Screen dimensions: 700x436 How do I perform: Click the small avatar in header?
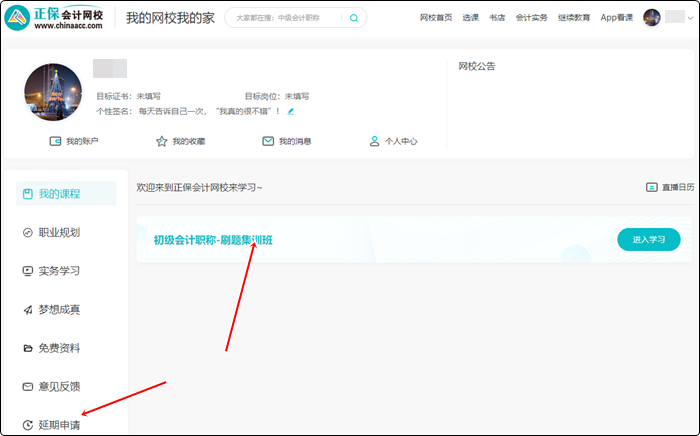tap(651, 18)
